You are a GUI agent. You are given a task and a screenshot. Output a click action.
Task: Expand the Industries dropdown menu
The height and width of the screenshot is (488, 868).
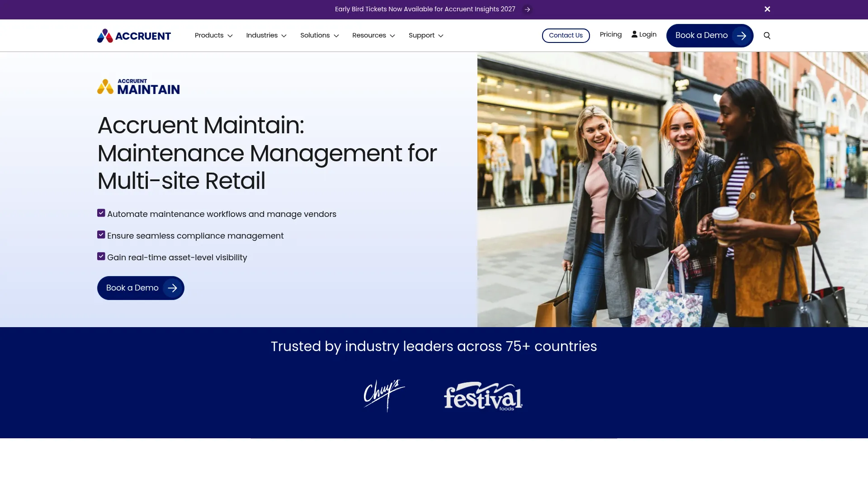266,36
